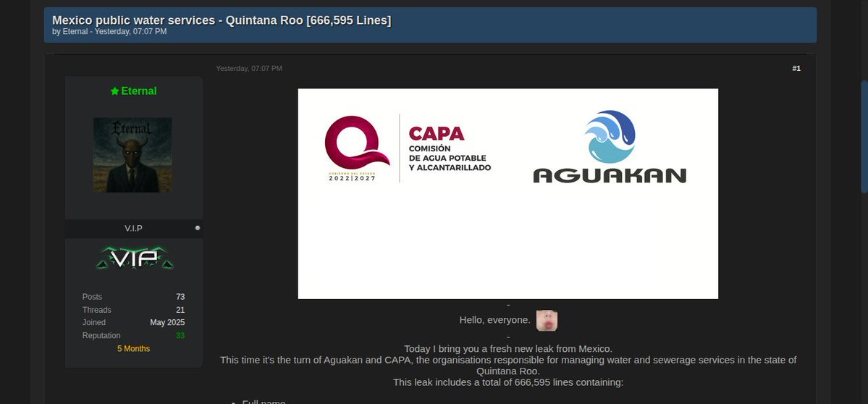Open Eternal's profile from green username
The height and width of the screenshot is (404, 868).
tap(139, 91)
